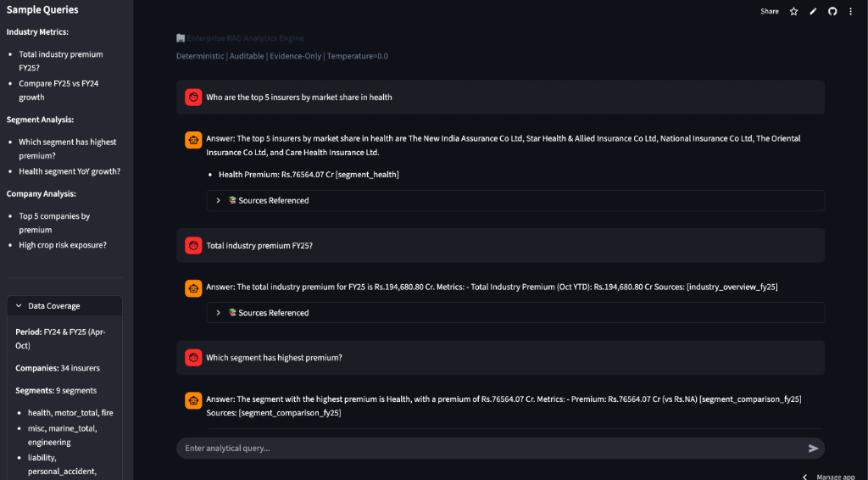Open the Manage app button
This screenshot has height=480, width=868.
coord(828,477)
